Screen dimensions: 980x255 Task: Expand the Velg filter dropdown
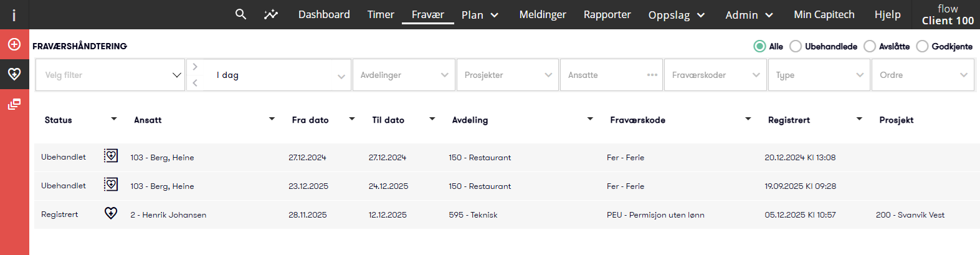tap(110, 75)
